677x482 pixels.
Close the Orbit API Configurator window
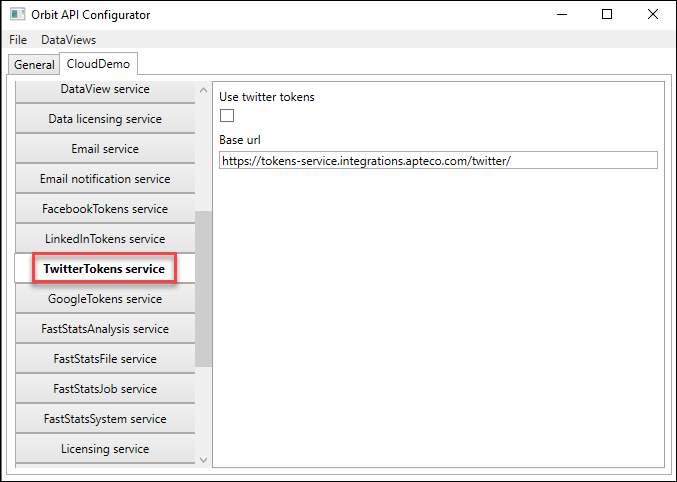coord(653,15)
